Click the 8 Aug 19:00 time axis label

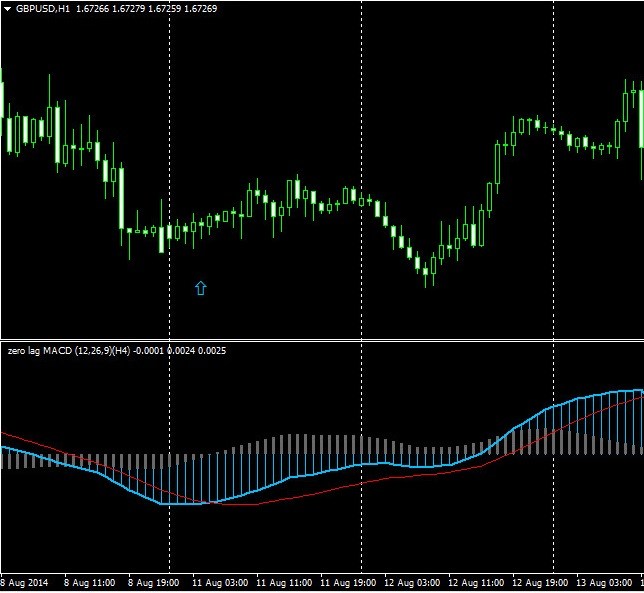point(154,583)
